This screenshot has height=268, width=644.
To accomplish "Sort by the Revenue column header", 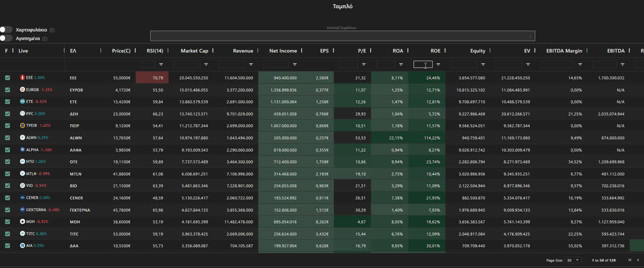I will [x=243, y=51].
